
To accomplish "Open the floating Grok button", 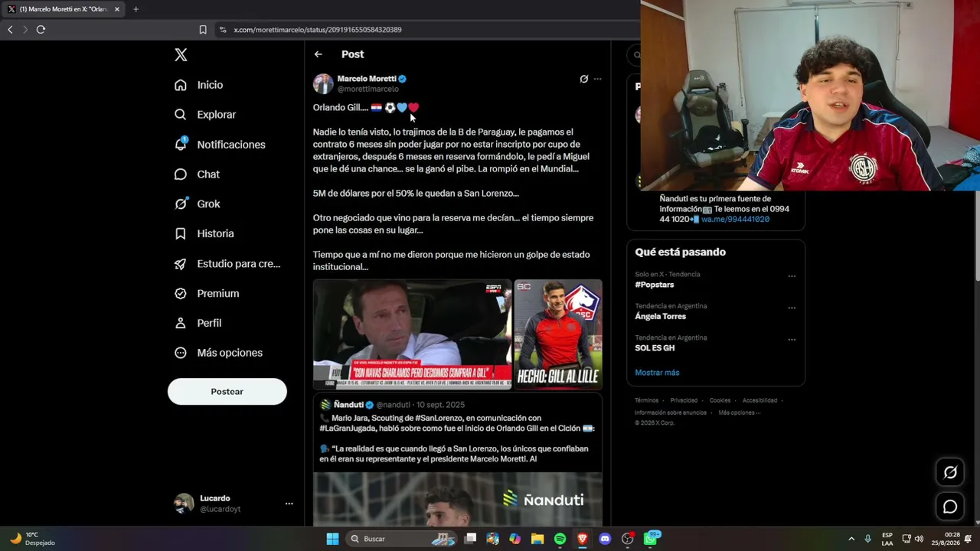I will [950, 472].
